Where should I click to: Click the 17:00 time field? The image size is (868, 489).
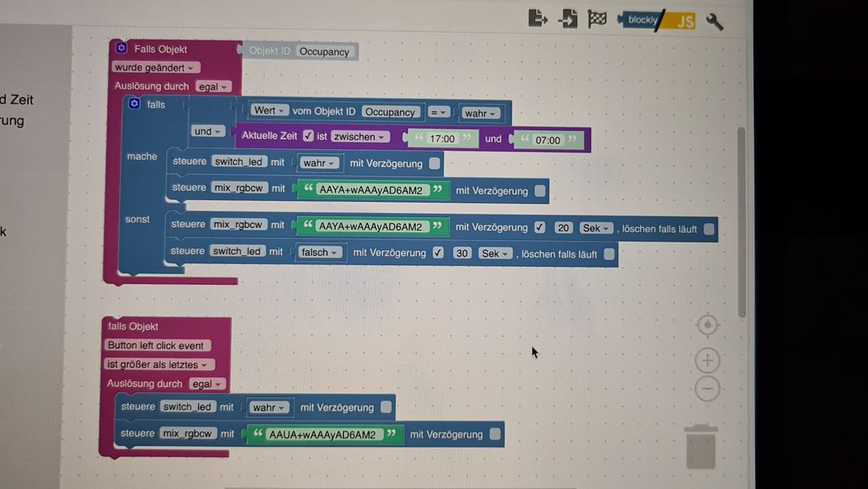click(443, 138)
